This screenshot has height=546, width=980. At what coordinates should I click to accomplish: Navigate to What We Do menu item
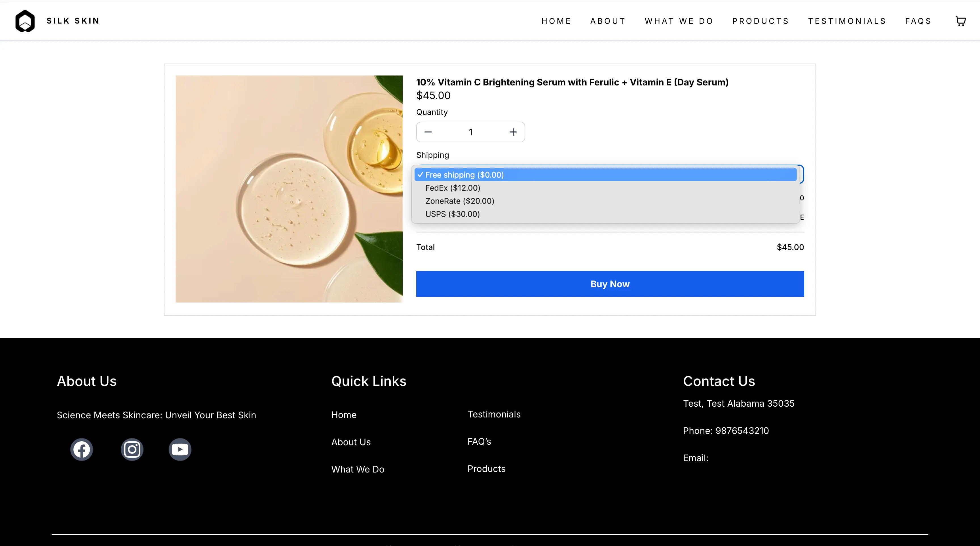click(679, 21)
